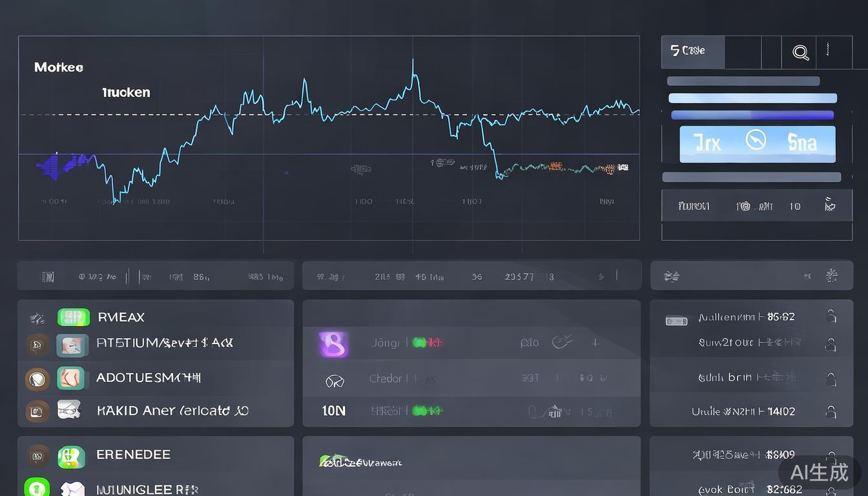Toggle the small switch left of Nalken row

[x=676, y=320]
